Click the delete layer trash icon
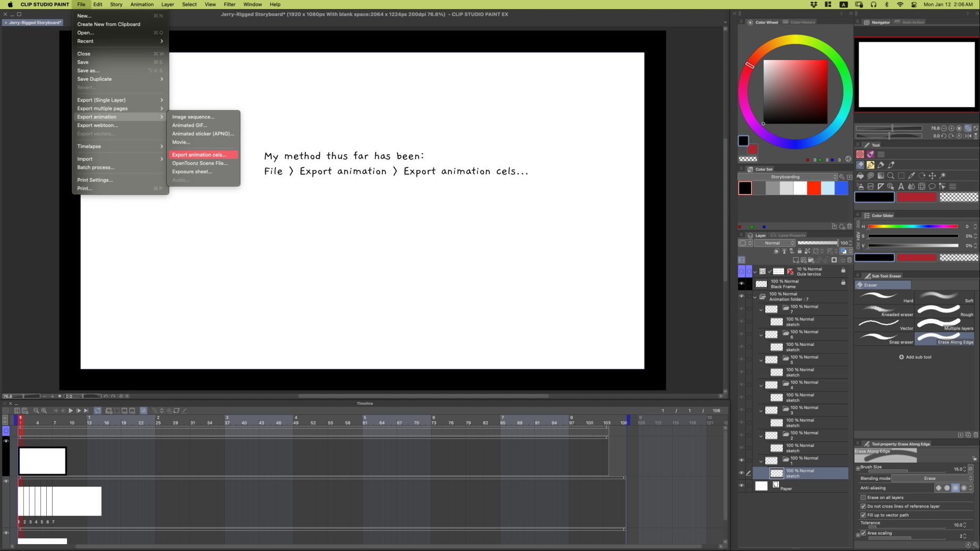The width and height of the screenshot is (980, 551). [849, 260]
